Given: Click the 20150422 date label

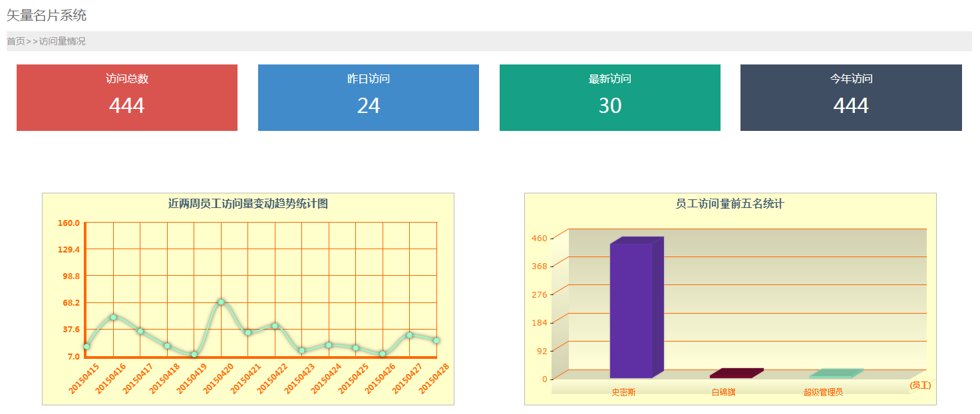Looking at the screenshot, I should (x=272, y=378).
